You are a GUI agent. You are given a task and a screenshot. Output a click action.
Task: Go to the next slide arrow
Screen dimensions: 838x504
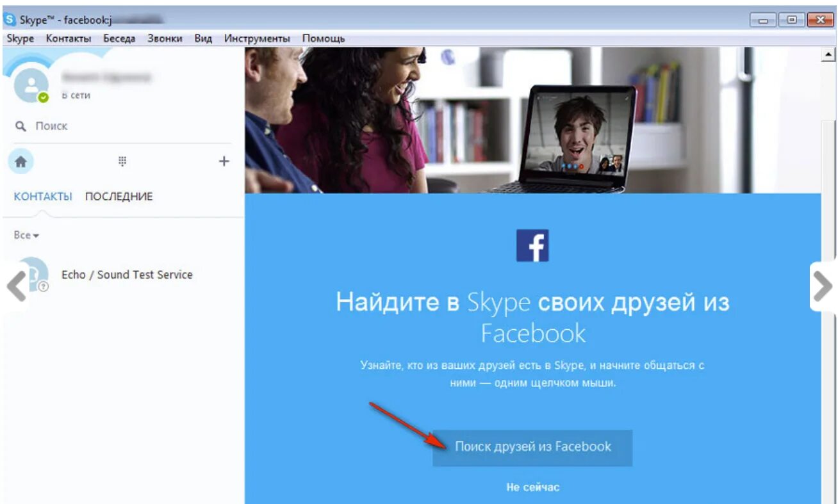click(x=822, y=286)
